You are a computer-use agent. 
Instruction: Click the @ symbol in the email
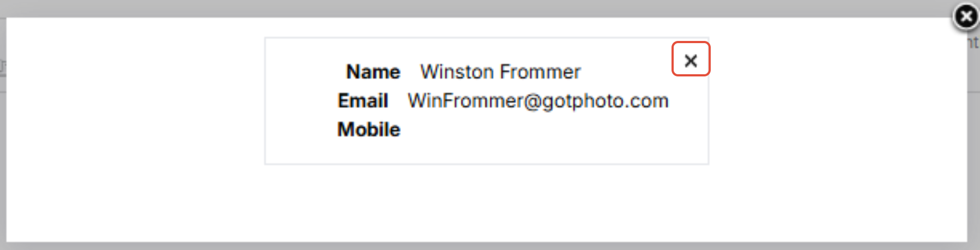click(533, 102)
